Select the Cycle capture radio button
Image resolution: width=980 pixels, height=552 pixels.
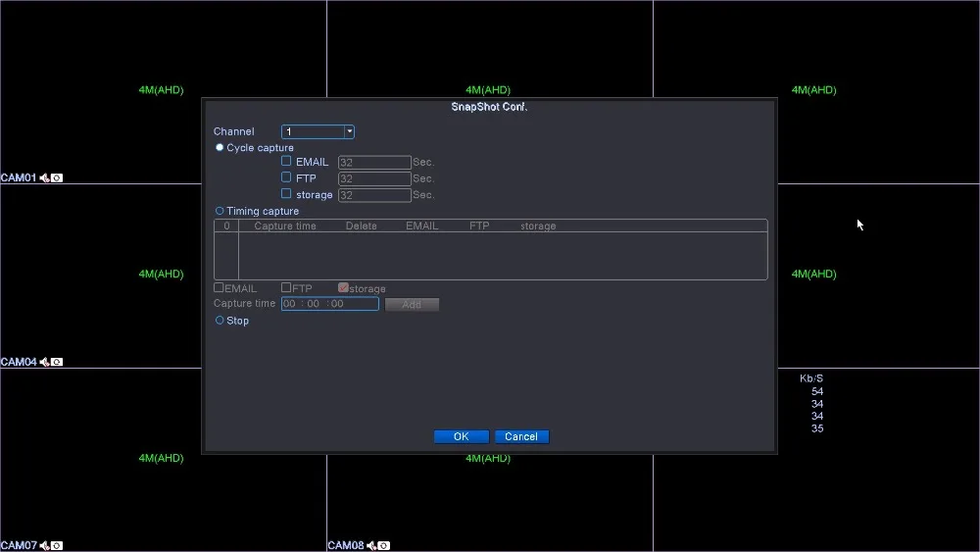tap(220, 147)
